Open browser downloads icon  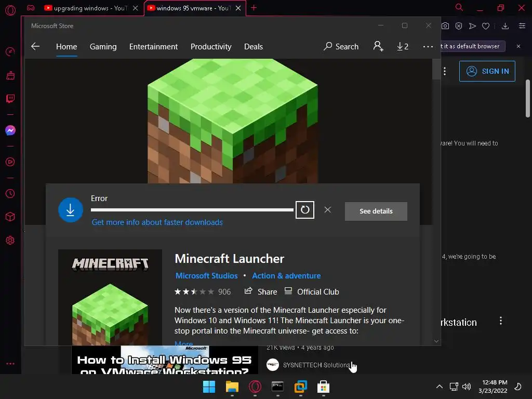(505, 26)
